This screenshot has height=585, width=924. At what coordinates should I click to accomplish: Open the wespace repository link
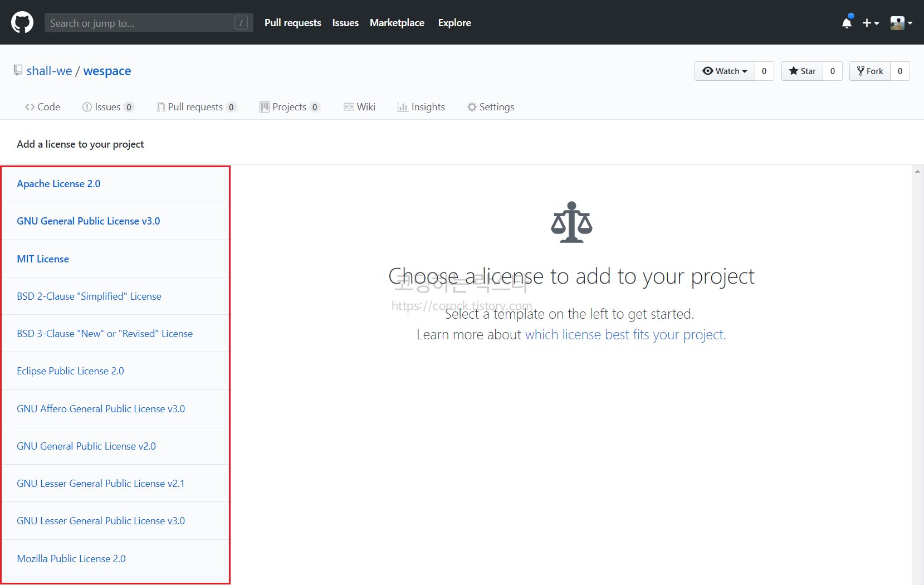tap(107, 71)
